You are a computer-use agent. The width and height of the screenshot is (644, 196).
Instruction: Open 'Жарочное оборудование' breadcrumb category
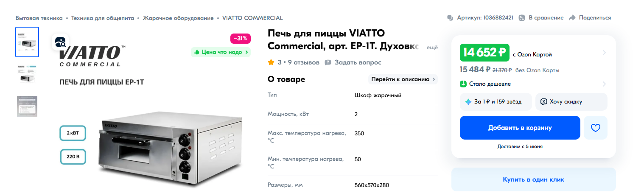click(x=178, y=18)
